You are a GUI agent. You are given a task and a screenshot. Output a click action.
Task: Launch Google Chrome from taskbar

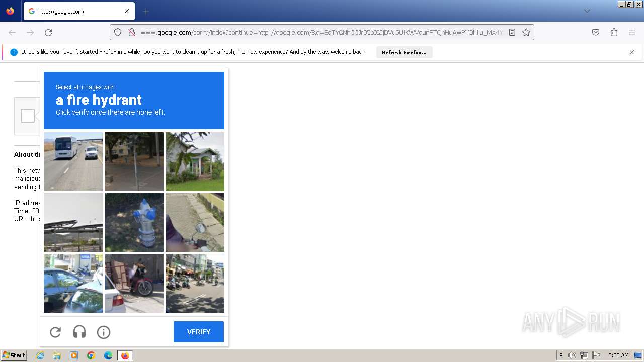[x=91, y=355]
